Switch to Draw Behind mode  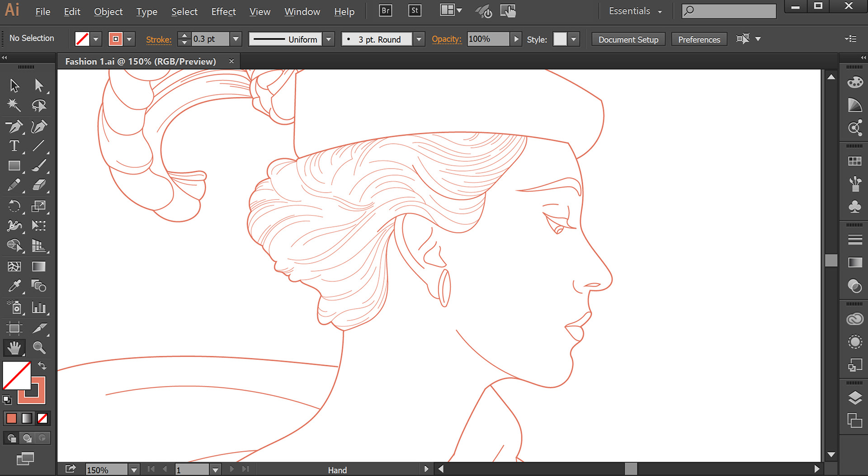point(27,438)
